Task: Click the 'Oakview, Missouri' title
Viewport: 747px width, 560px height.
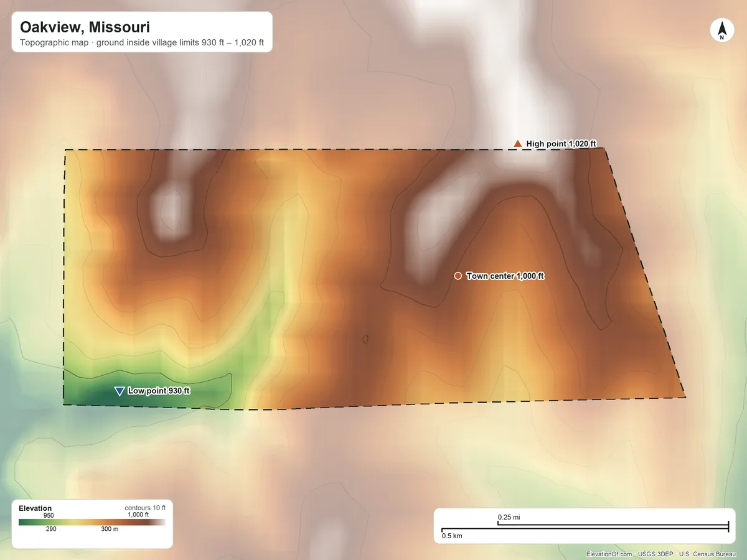Action: [x=85, y=27]
